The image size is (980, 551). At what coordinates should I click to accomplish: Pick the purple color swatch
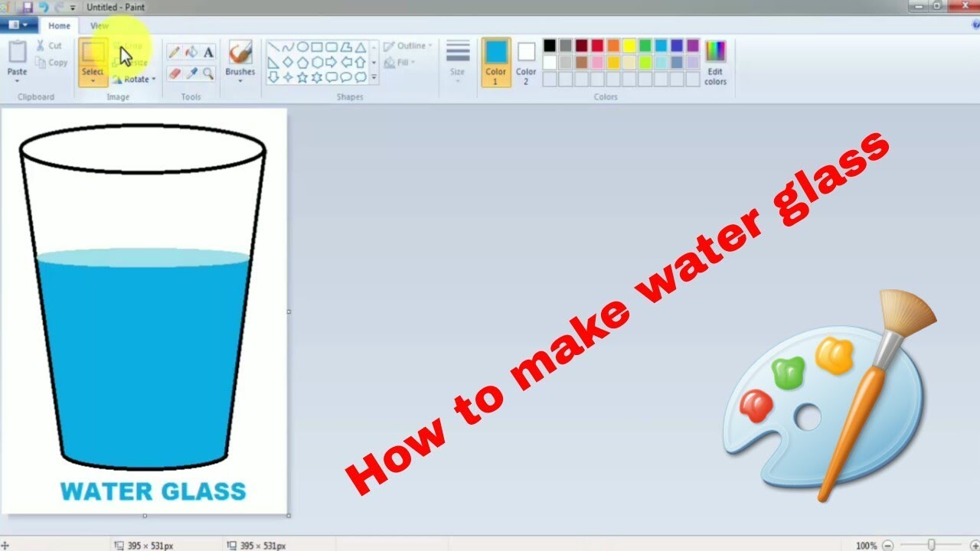pyautogui.click(x=693, y=46)
